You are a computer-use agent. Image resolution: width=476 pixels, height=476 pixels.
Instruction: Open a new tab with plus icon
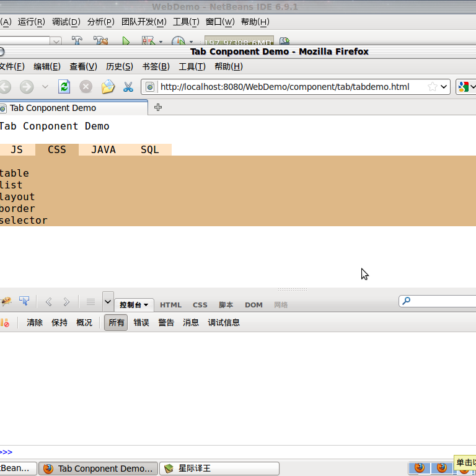pos(158,107)
